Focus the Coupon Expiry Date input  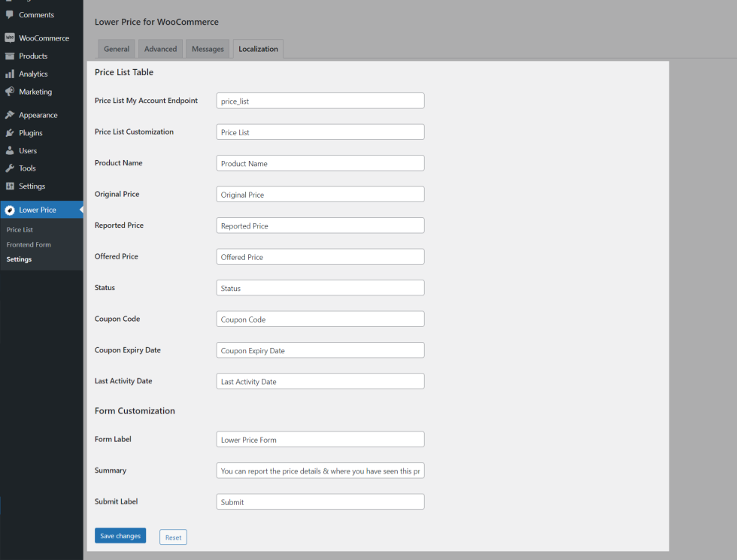[x=320, y=350]
